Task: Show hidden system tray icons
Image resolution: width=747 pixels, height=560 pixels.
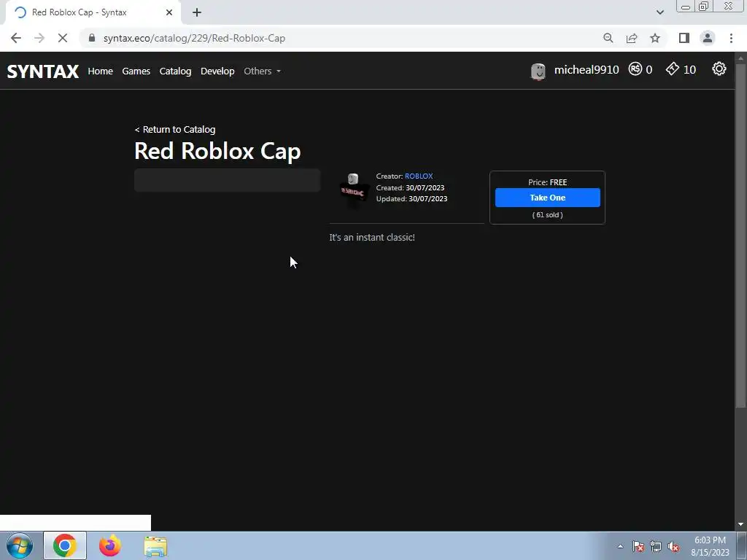Action: coord(620,546)
